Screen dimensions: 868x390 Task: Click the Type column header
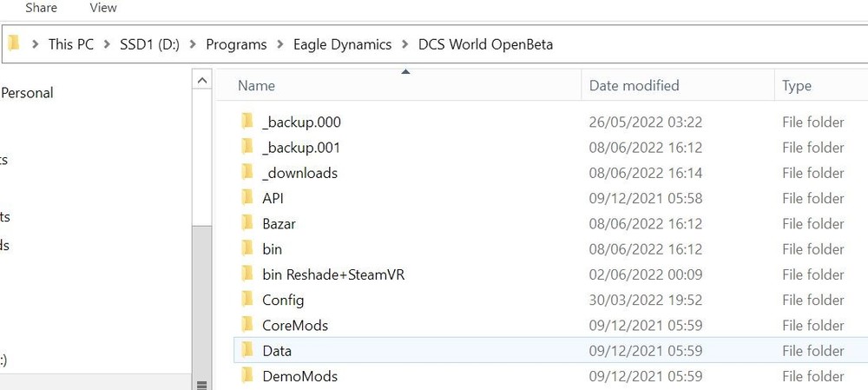(797, 85)
